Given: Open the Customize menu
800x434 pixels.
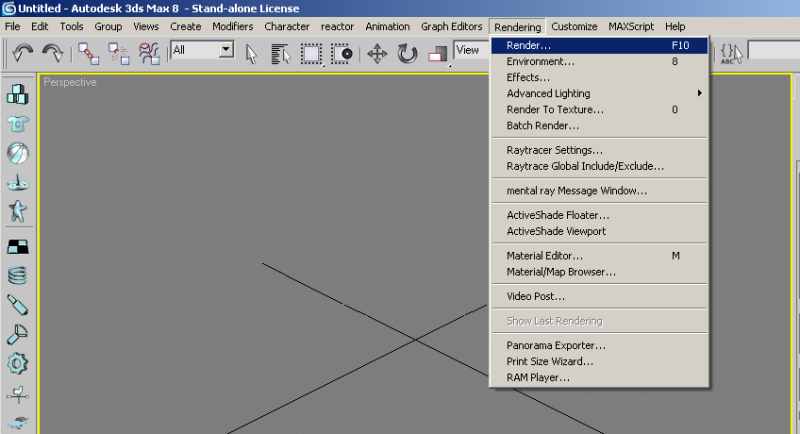Looking at the screenshot, I should pos(574,27).
